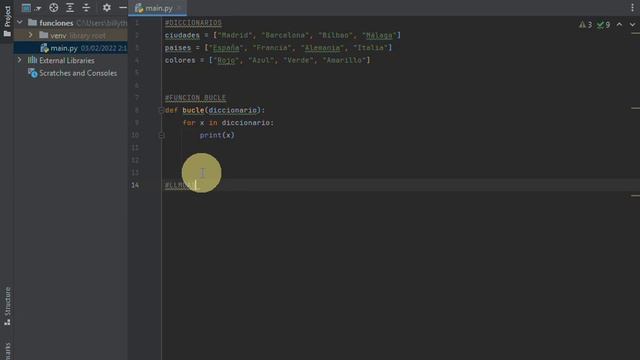Viewport: 640px width, 360px height.
Task: Toggle the Project tool window tab
Action: click(7, 21)
